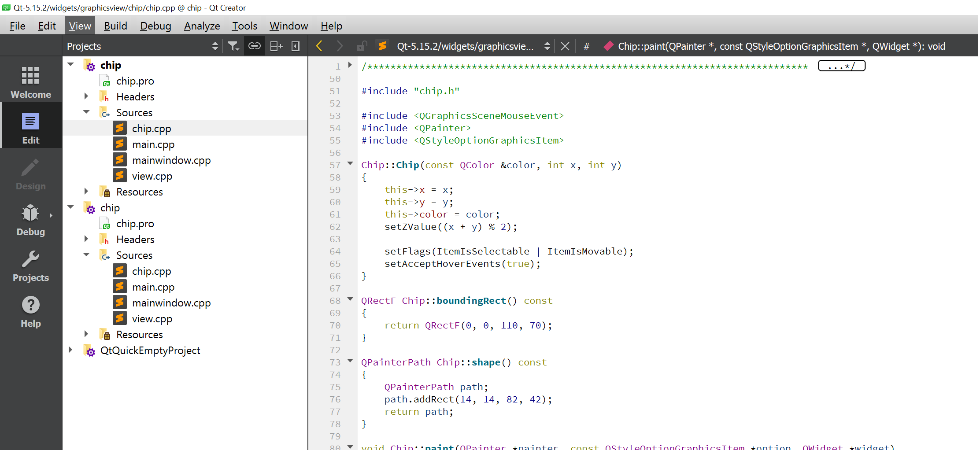Viewport: 980px width, 450px height.
Task: Open the Help mode
Action: [x=30, y=311]
